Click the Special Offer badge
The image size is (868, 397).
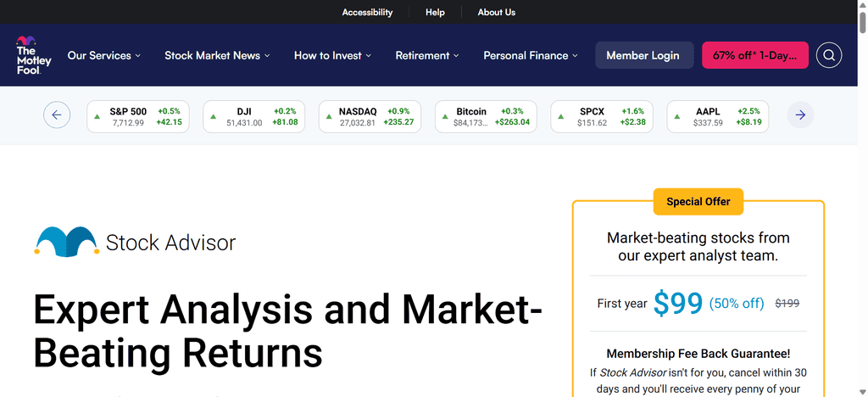click(698, 202)
